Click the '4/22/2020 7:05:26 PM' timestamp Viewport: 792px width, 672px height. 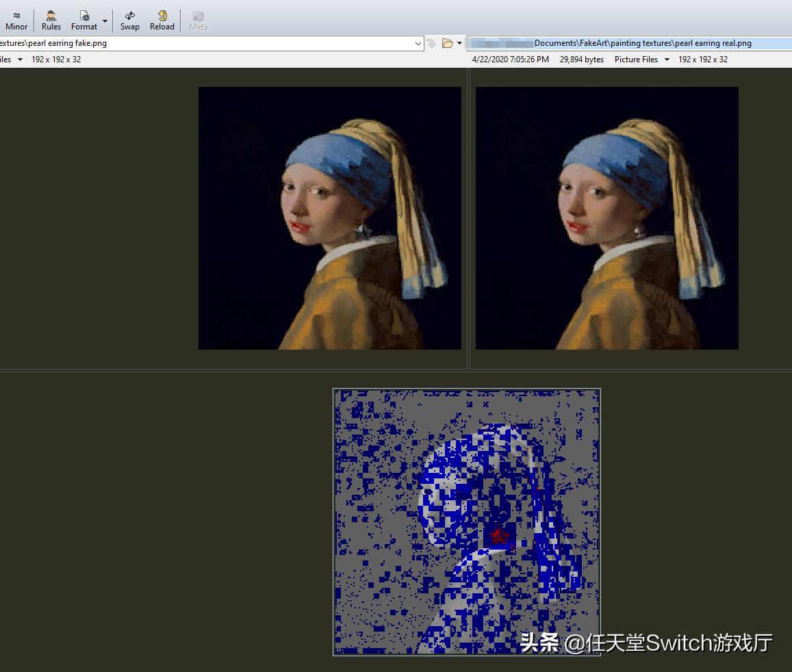tap(511, 60)
